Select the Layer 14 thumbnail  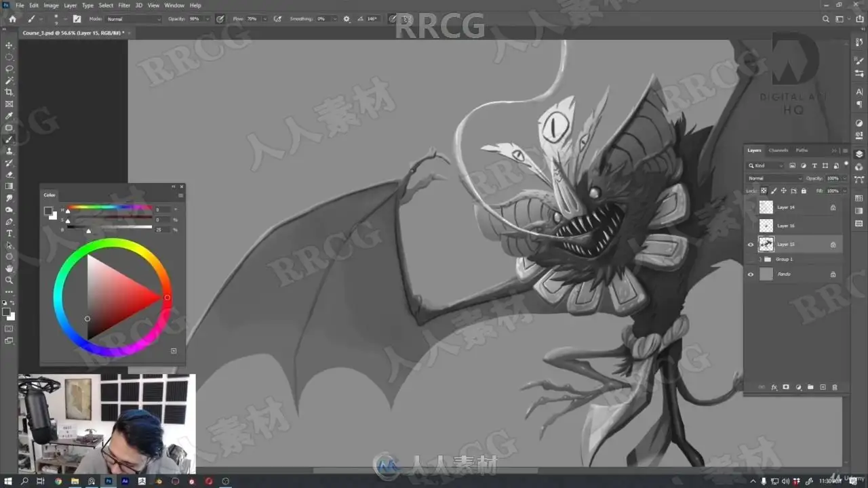point(766,207)
